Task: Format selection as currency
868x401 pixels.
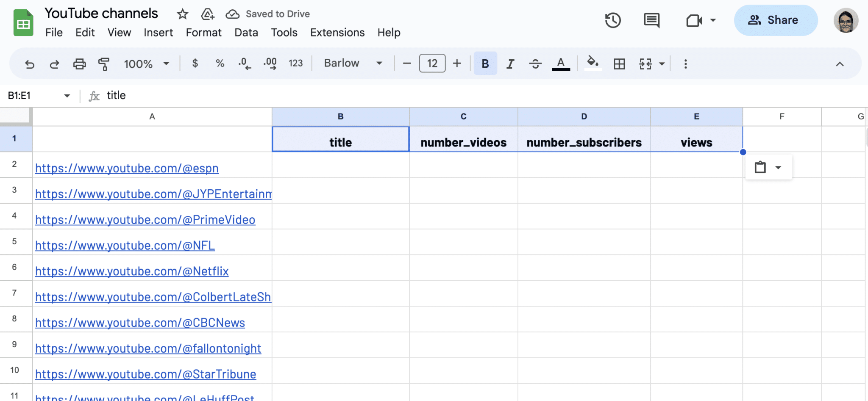Action: (x=195, y=64)
